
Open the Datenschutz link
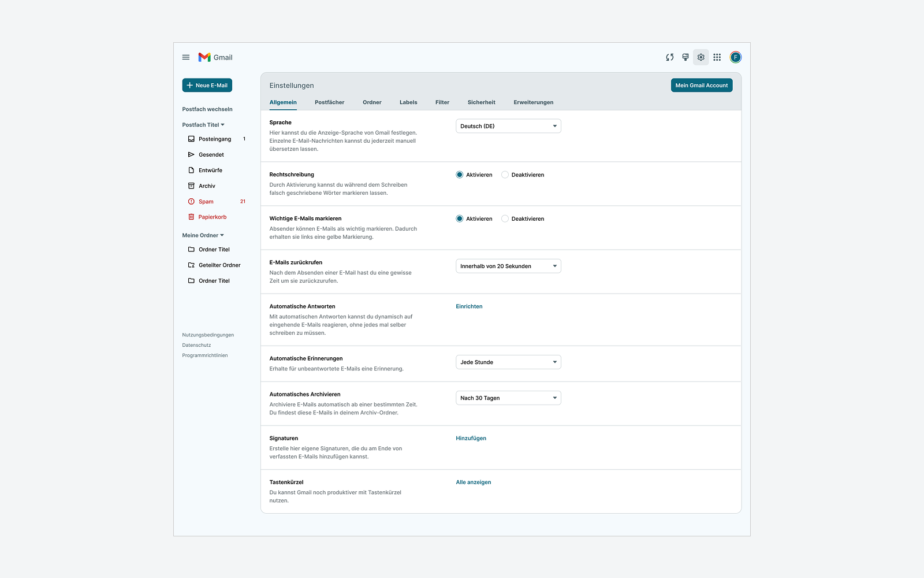point(196,345)
